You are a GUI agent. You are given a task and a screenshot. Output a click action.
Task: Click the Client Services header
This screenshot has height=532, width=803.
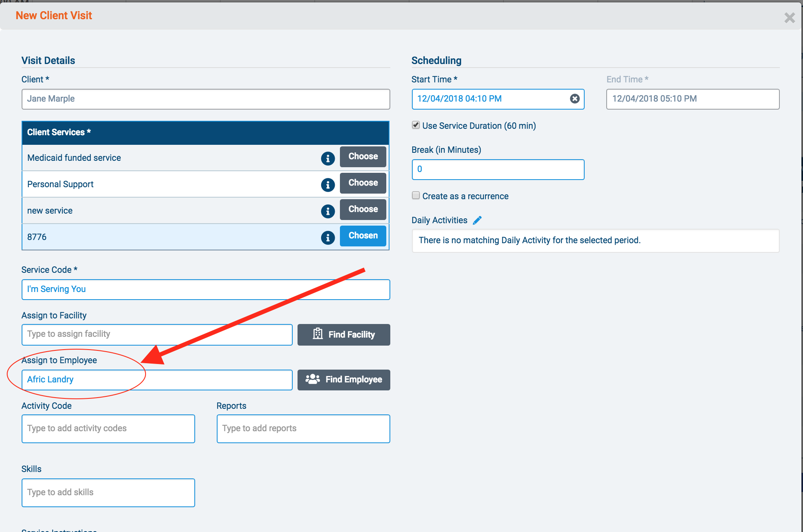pyautogui.click(x=206, y=133)
